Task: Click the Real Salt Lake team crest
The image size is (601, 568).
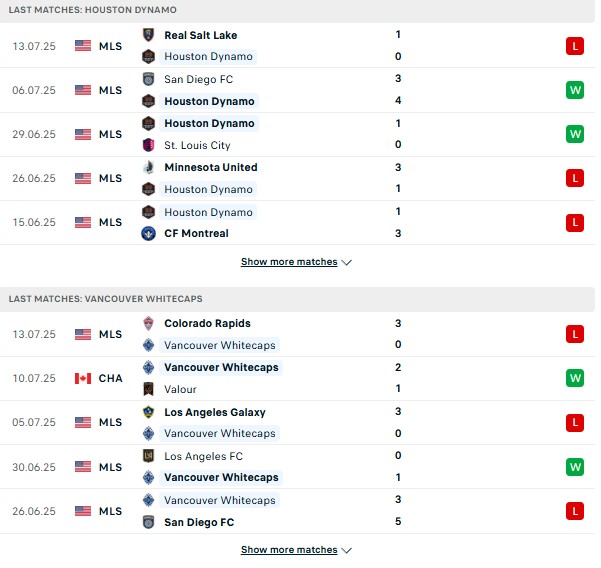Action: click(x=148, y=35)
